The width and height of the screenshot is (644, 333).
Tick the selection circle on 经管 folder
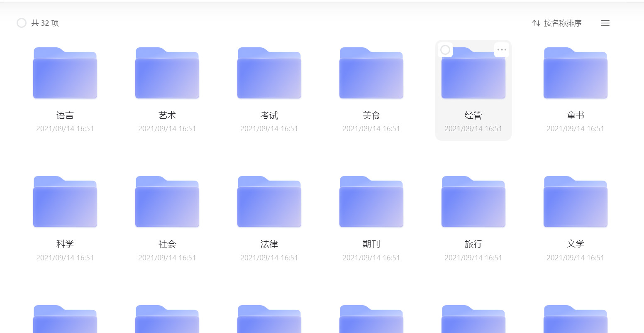445,50
